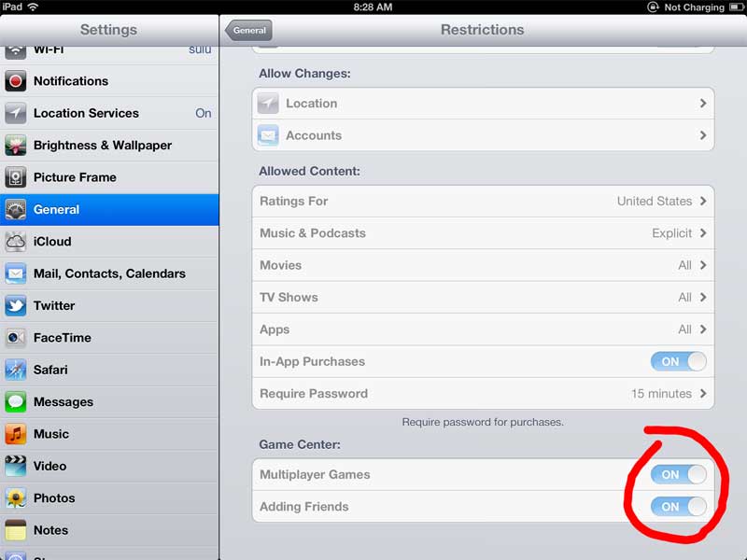747x560 pixels.
Task: Toggle In-App Purchases switch off
Action: pos(679,361)
